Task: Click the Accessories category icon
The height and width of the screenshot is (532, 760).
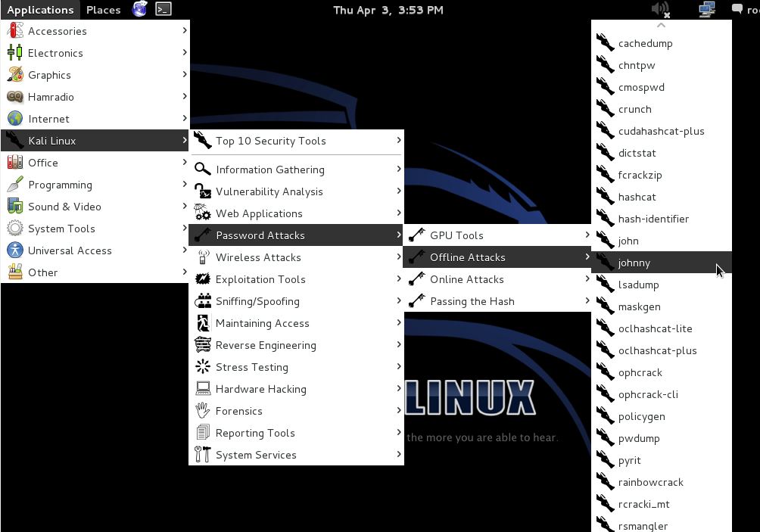Action: click(x=15, y=30)
